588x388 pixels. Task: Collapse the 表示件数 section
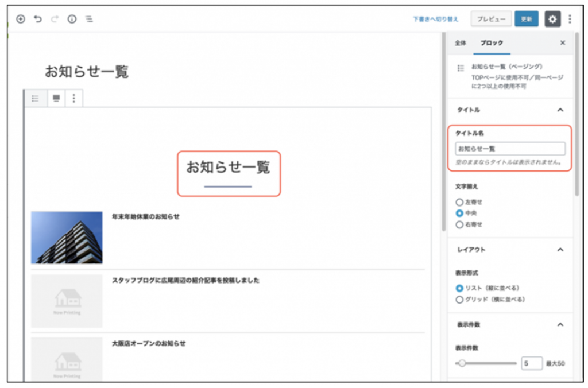(x=560, y=324)
